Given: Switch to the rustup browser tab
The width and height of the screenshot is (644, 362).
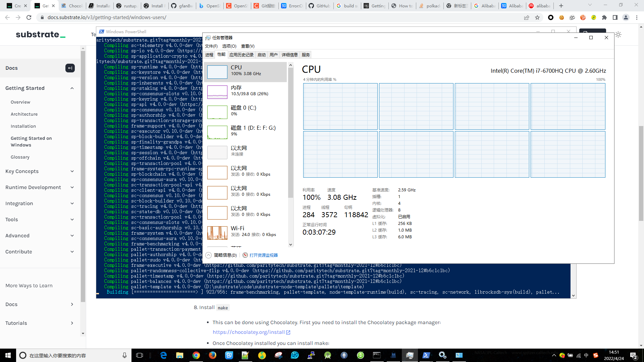Looking at the screenshot, I should click(127, 6).
